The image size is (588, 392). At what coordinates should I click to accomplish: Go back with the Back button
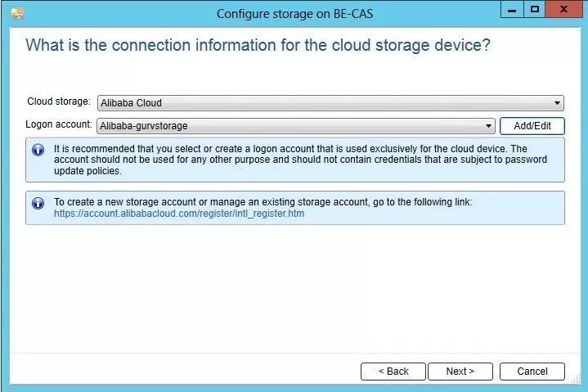pyautogui.click(x=393, y=371)
